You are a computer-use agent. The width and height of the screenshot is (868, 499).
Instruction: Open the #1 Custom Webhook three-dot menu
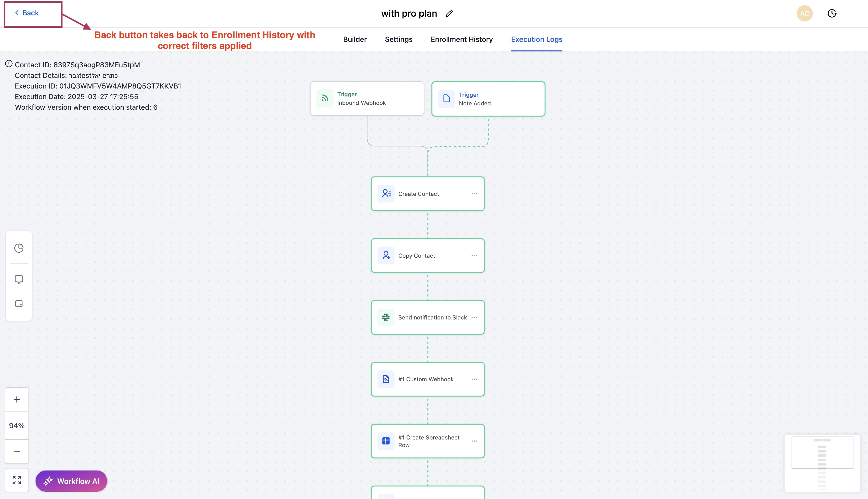coord(474,379)
